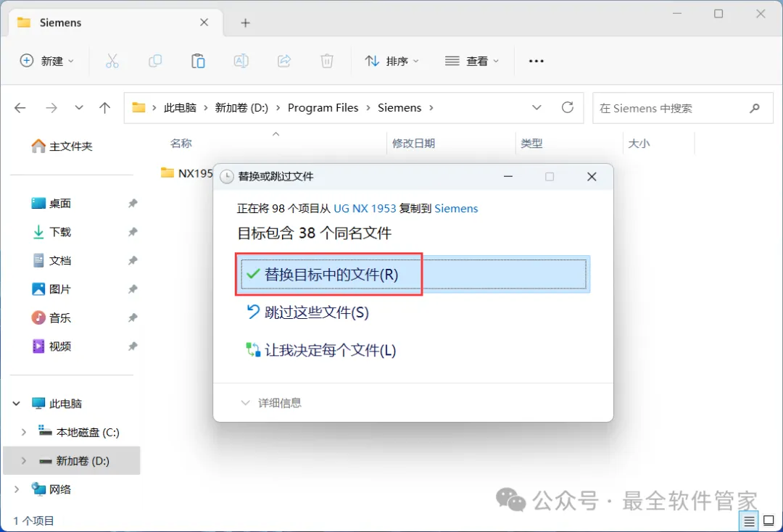Viewport: 783px width, 532px height.
Task: Refresh the current folder
Action: click(x=567, y=108)
